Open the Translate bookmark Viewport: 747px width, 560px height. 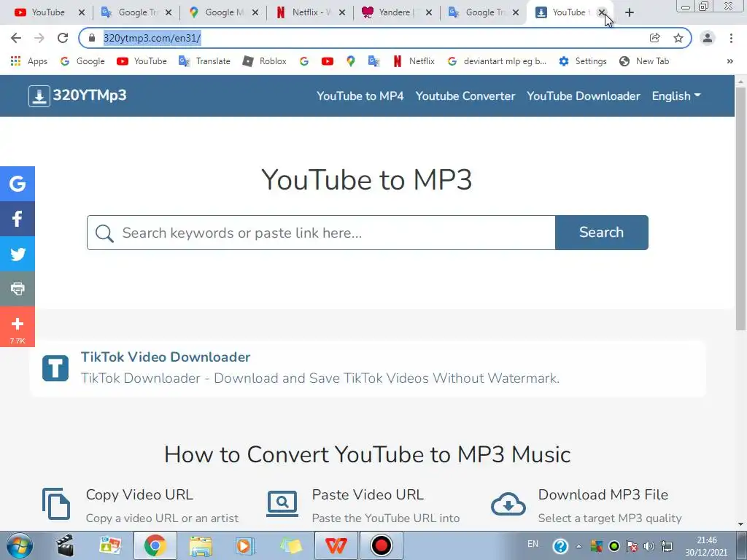[205, 61]
